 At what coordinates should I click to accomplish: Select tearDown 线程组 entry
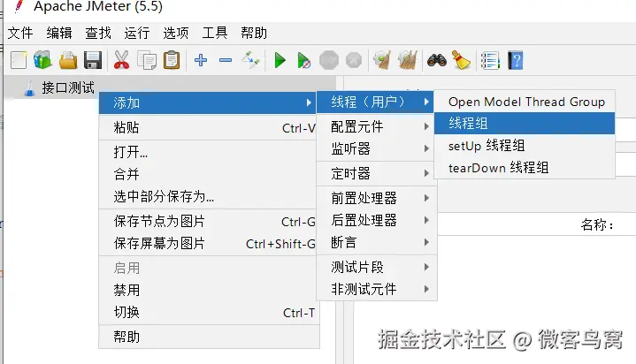click(525, 167)
